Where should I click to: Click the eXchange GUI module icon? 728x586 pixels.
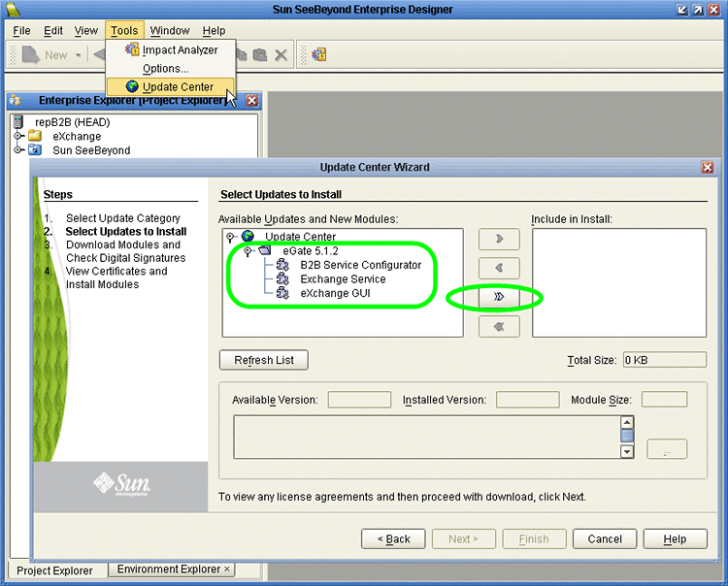point(282,293)
